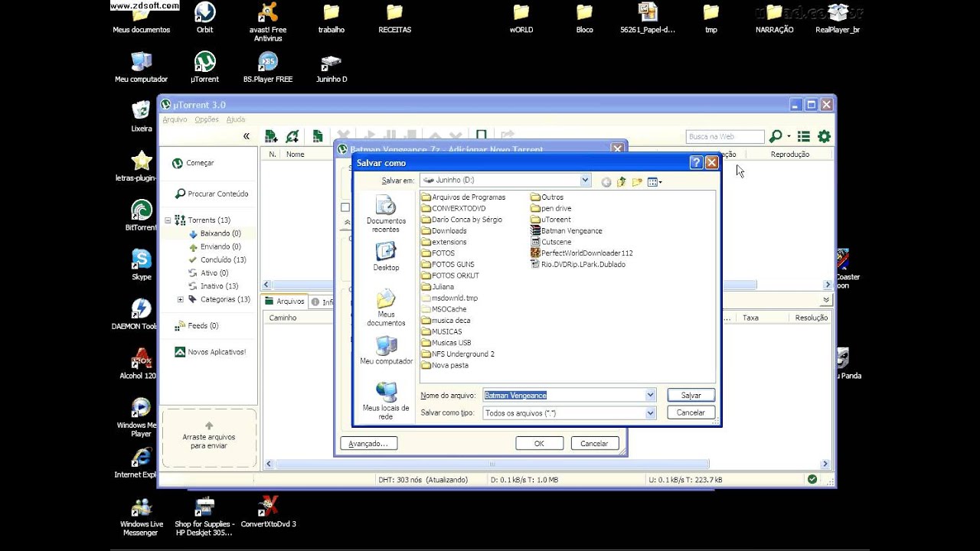Click the list view icon beside search
Image resolution: width=980 pixels, height=551 pixels.
click(x=803, y=136)
